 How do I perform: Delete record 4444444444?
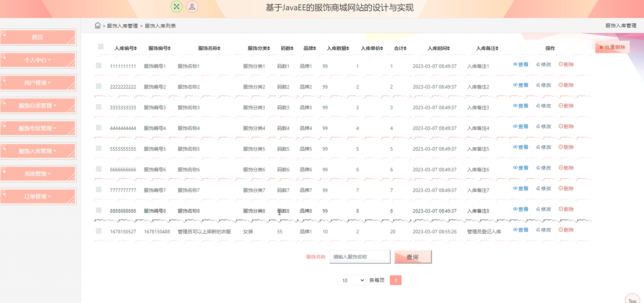[x=566, y=126]
